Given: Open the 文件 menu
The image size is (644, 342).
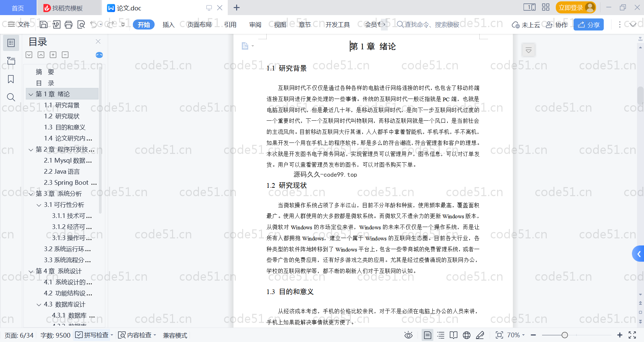Looking at the screenshot, I should 19,24.
